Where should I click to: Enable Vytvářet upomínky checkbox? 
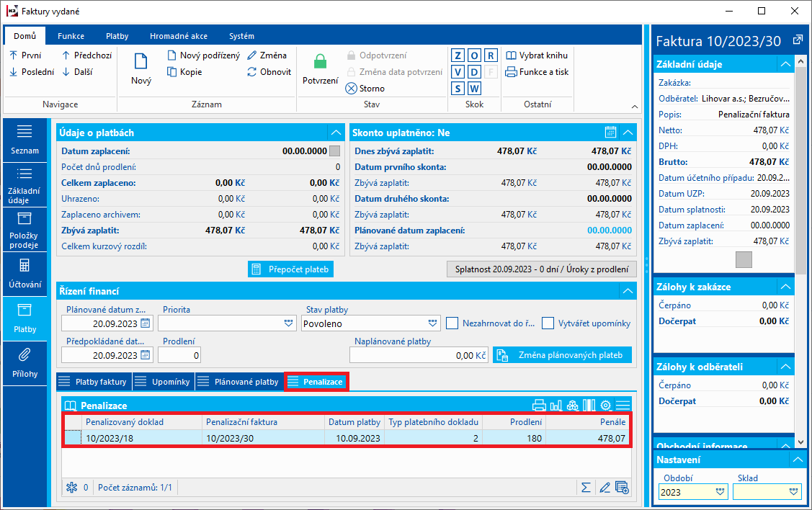[x=548, y=323]
